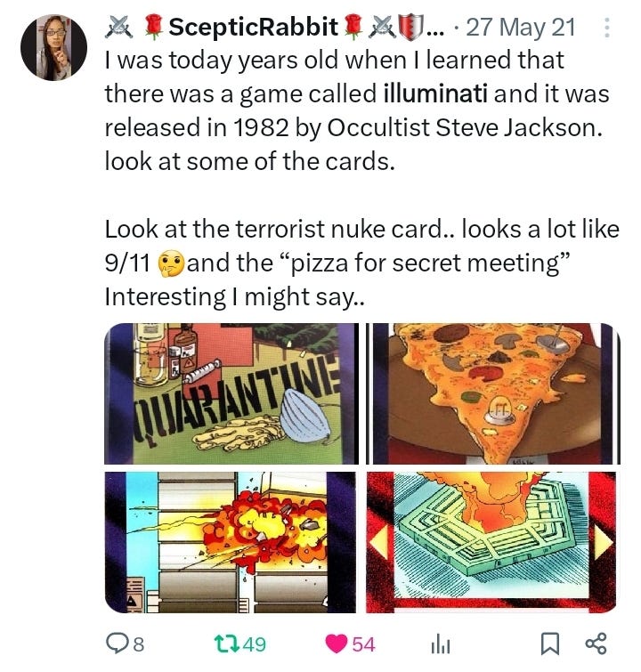
Task: Open ScepticRabbit's profile picture
Action: [x=54, y=47]
